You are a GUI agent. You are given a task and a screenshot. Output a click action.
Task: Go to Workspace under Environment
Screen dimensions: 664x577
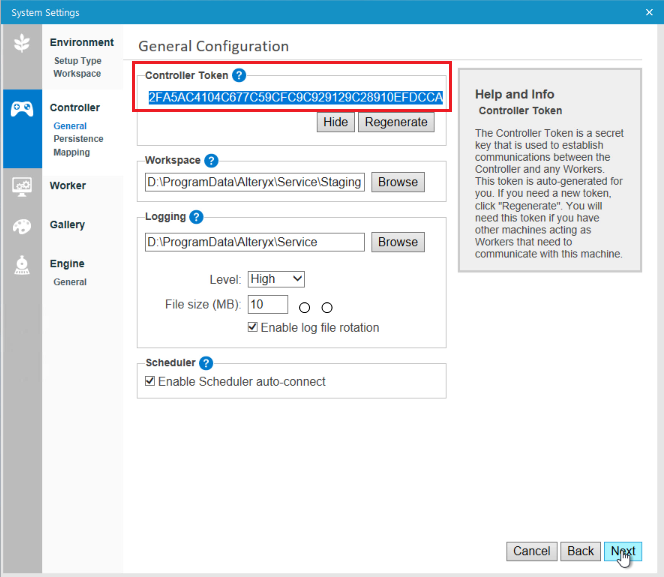point(77,74)
